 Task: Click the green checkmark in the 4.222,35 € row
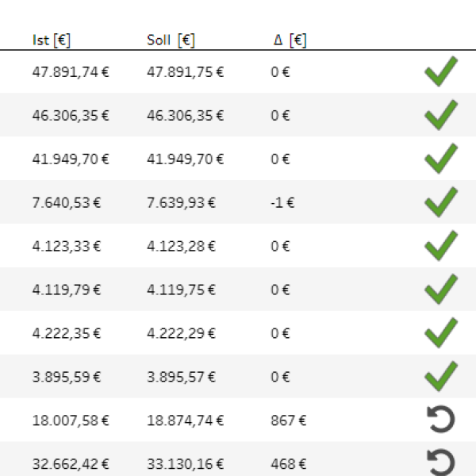[x=441, y=332]
